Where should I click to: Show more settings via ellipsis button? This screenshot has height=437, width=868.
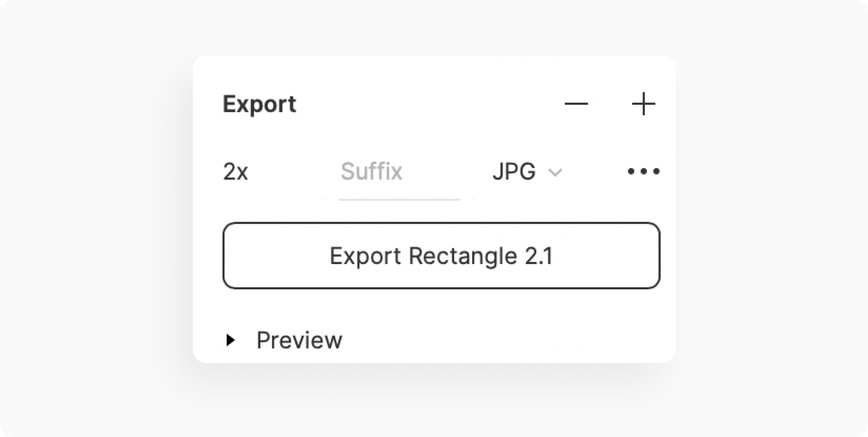(x=644, y=171)
